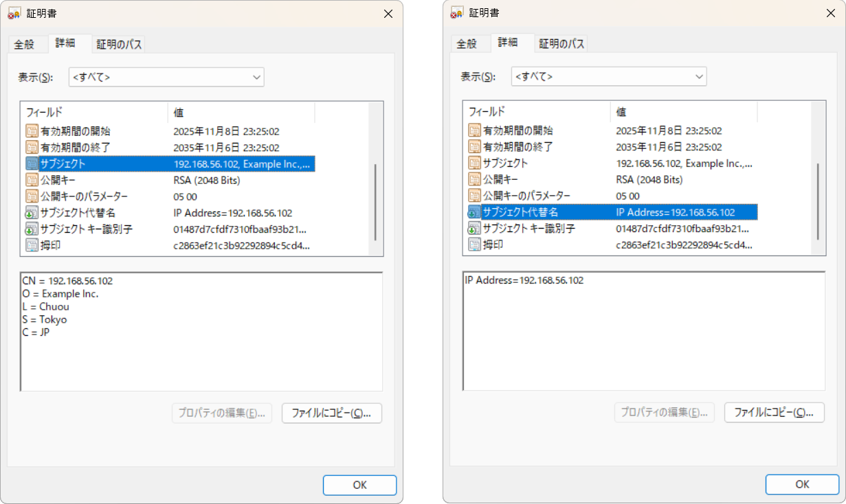Click the サブジェクト キー識別子 icon in right dialog

[475, 229]
